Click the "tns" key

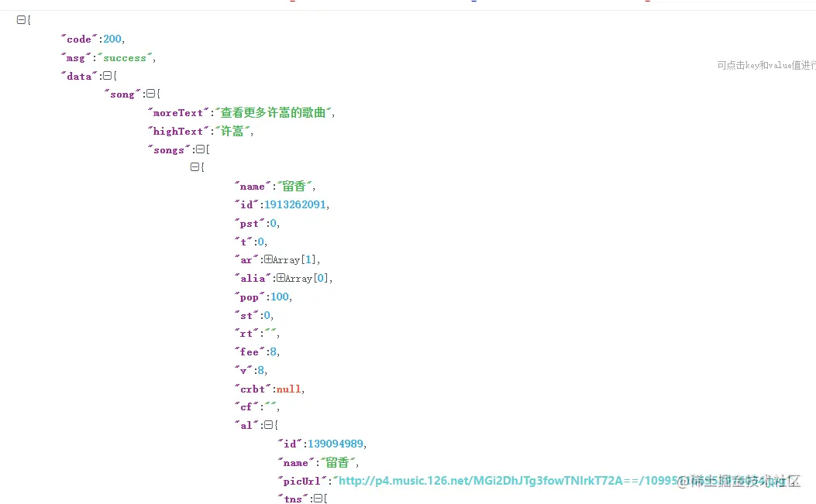coord(292,499)
